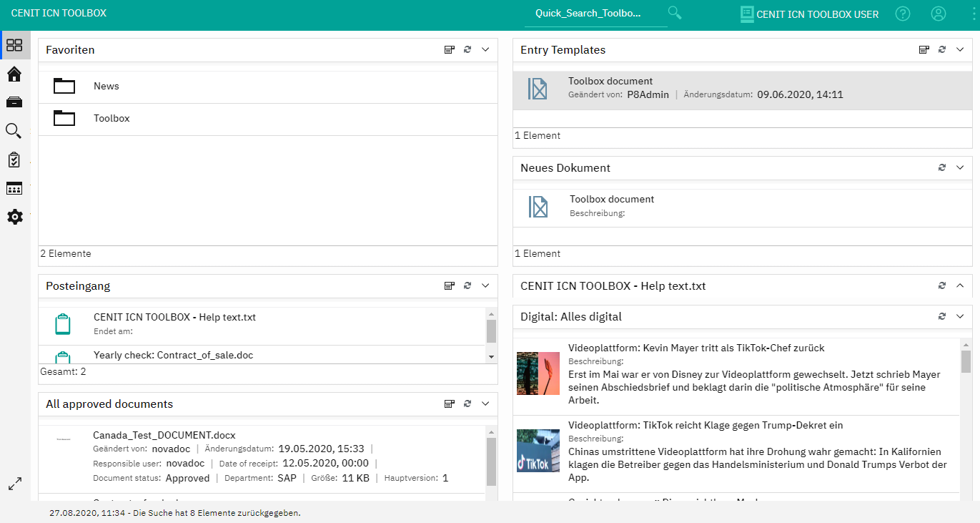Viewport: 980px width, 523px height.
Task: Collapse the Posteingang widget
Action: (x=485, y=285)
